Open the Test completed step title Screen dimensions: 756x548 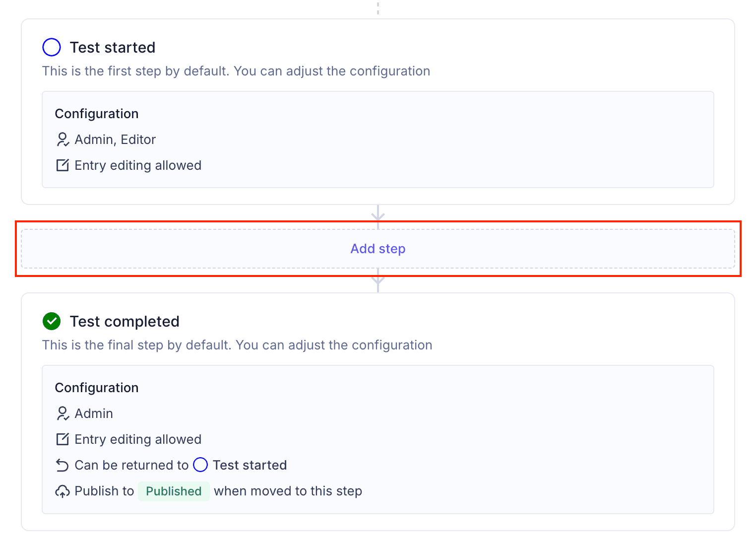point(125,321)
